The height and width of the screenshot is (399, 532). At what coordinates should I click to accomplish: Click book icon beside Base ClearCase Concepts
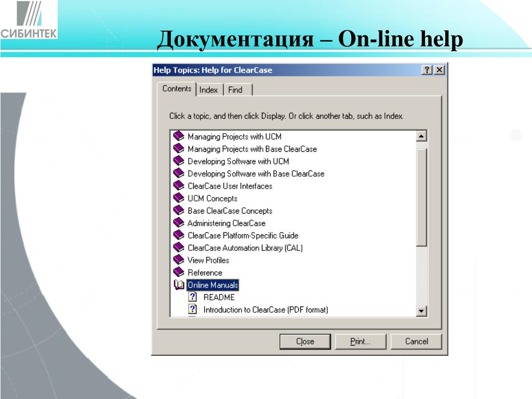point(179,210)
